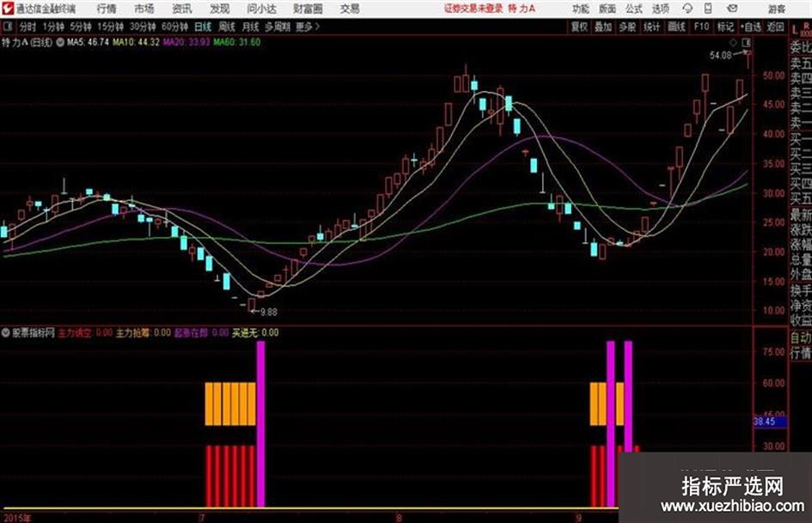812x523 pixels.
Task: Open the 资讯 menu
Action: 182,9
